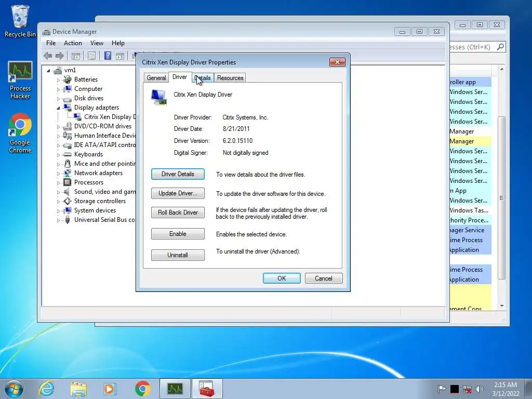This screenshot has height=399, width=532.
Task: Click the Properties toolbar icon in Device Manager
Action: point(91,56)
